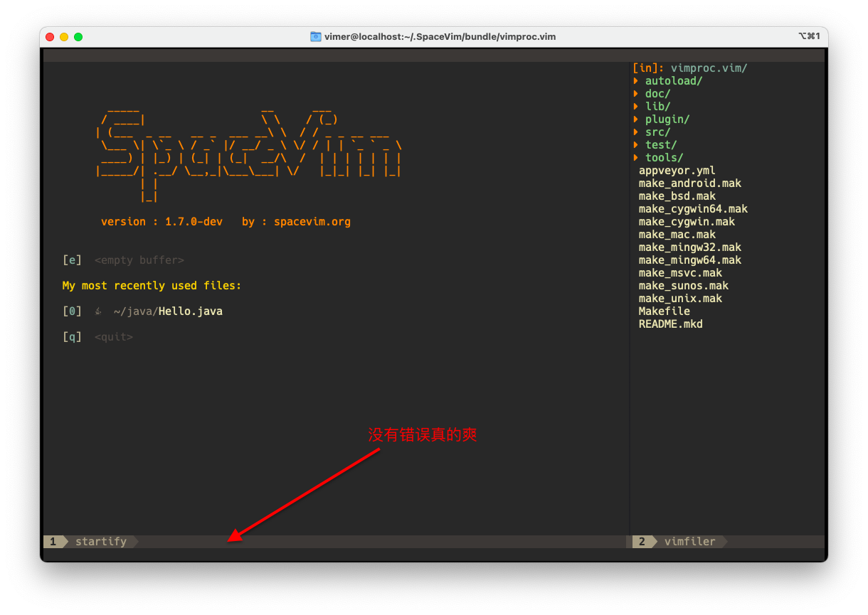Open the test/ directory name
The width and height of the screenshot is (868, 615).
pyautogui.click(x=661, y=145)
